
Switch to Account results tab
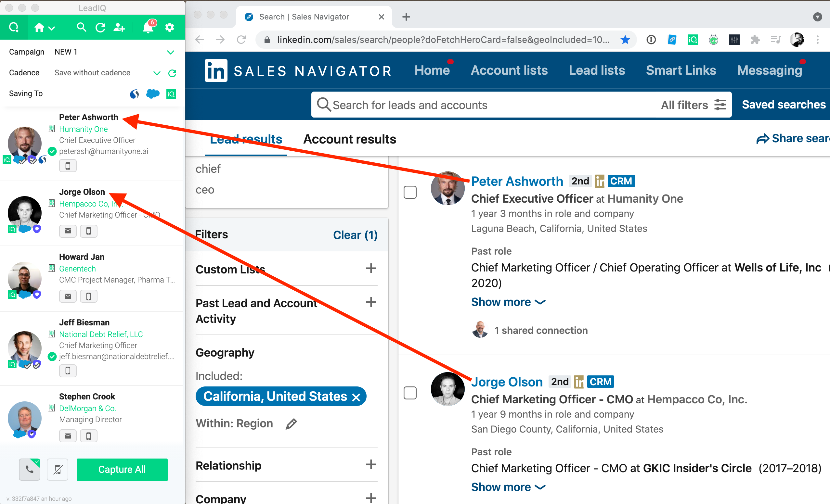[x=349, y=139]
